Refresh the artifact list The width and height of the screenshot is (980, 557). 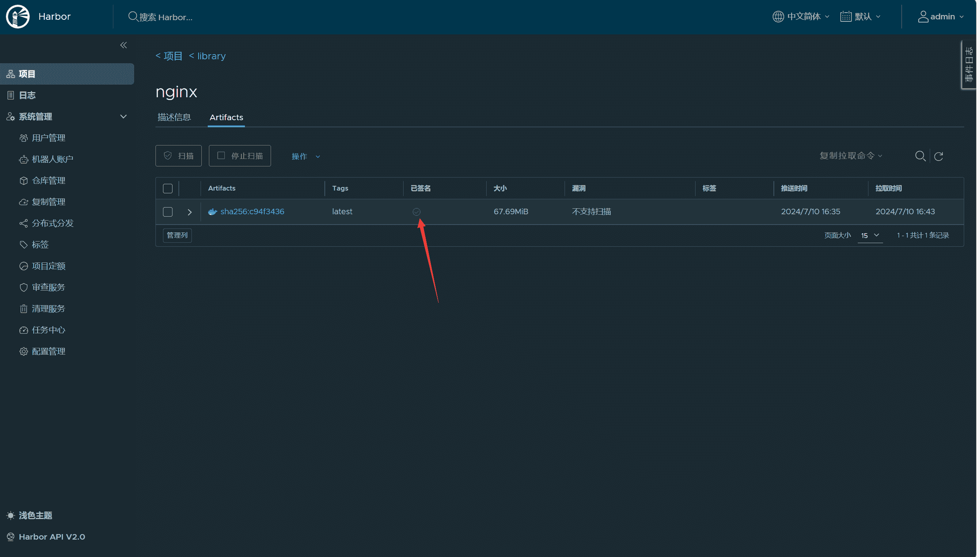938,156
